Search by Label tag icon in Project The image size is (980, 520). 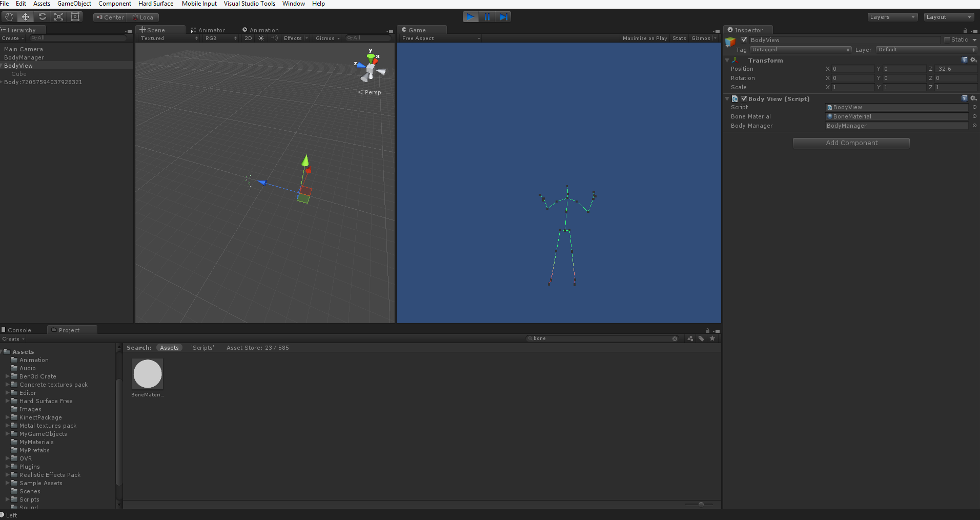tap(701, 338)
